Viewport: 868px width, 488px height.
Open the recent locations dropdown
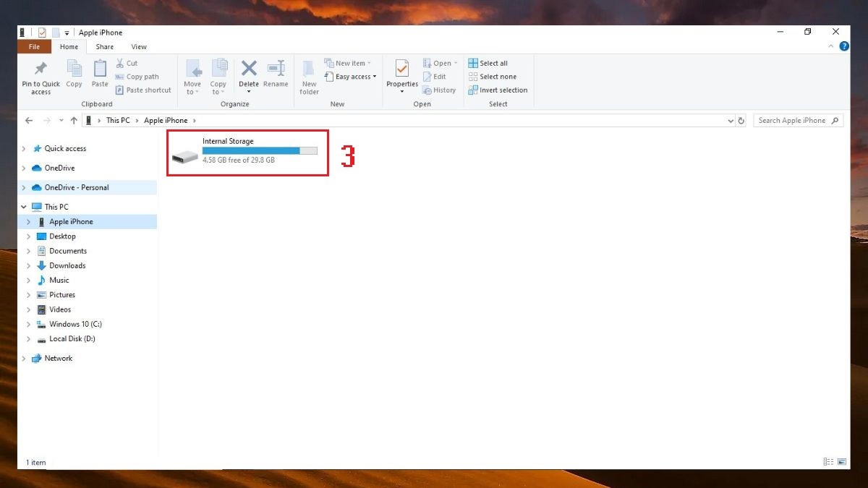point(61,121)
